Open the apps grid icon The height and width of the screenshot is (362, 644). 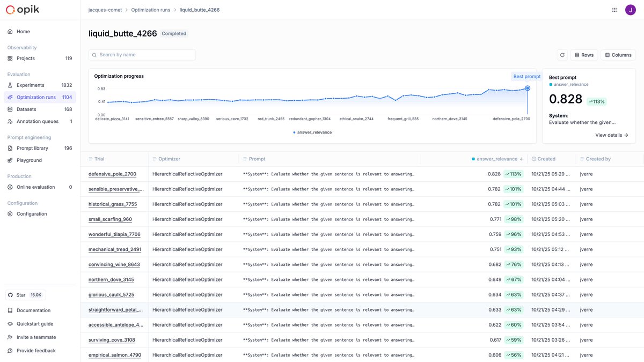pos(614,10)
